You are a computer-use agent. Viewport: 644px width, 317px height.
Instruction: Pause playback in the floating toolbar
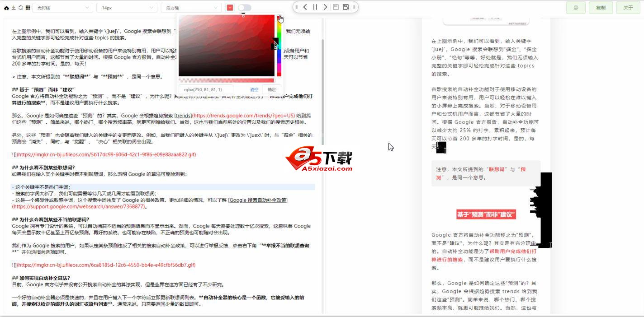point(315,7)
